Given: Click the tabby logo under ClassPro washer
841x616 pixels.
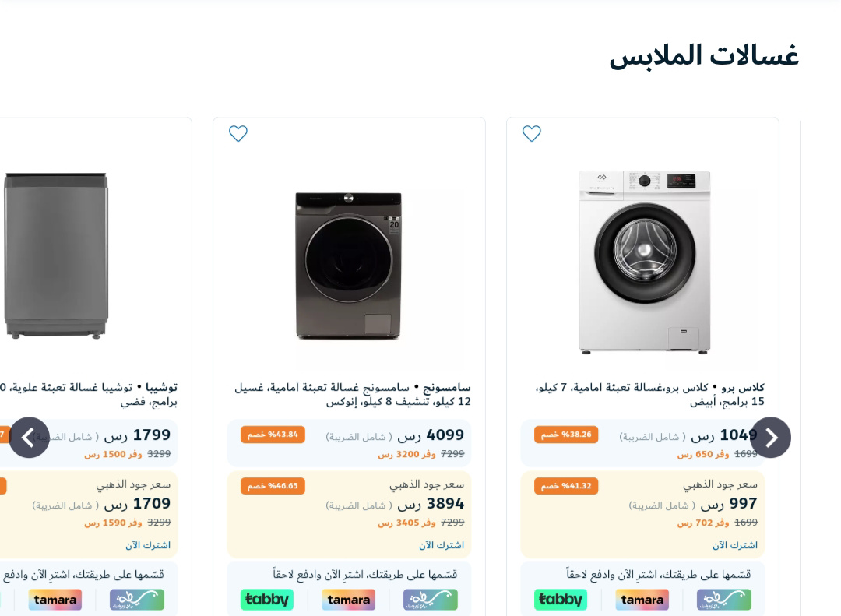Looking at the screenshot, I should click(561, 600).
